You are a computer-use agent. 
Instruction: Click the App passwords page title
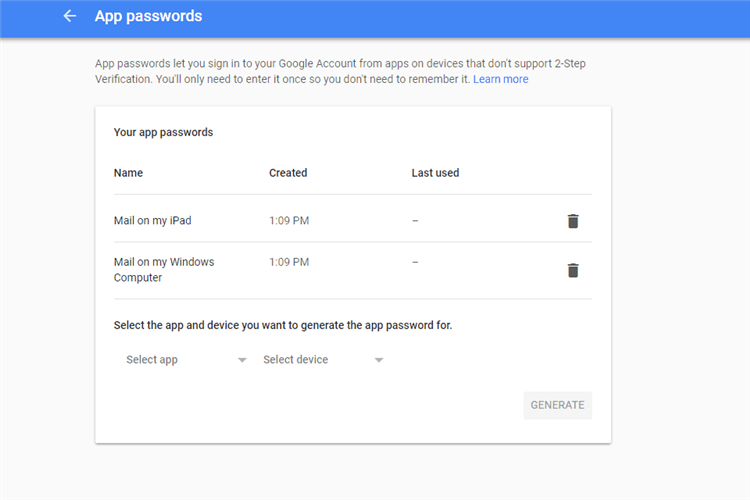tap(148, 16)
